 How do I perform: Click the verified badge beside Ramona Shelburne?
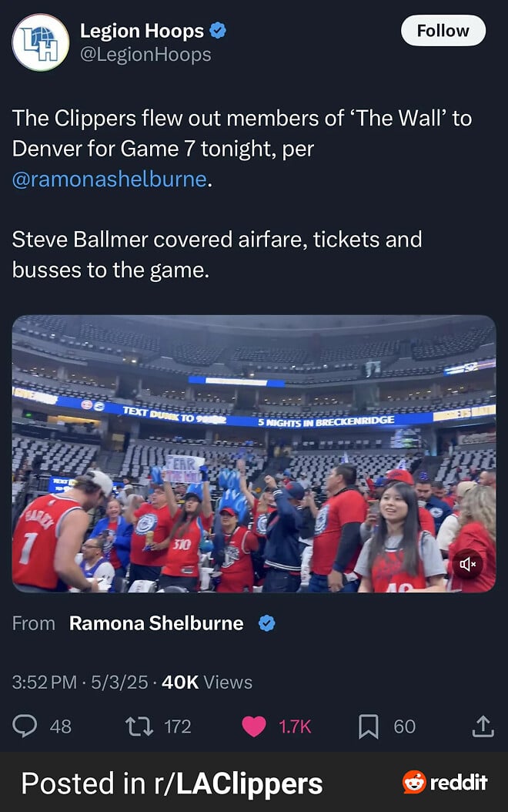(266, 623)
